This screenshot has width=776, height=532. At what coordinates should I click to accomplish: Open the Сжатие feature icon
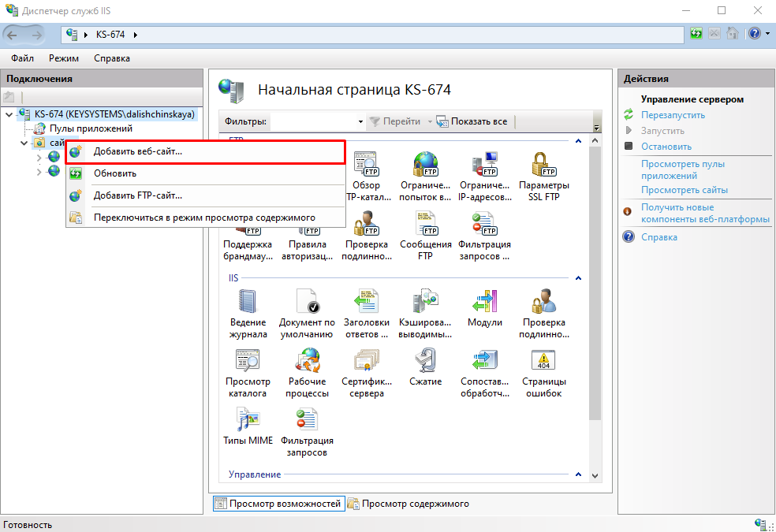425,363
